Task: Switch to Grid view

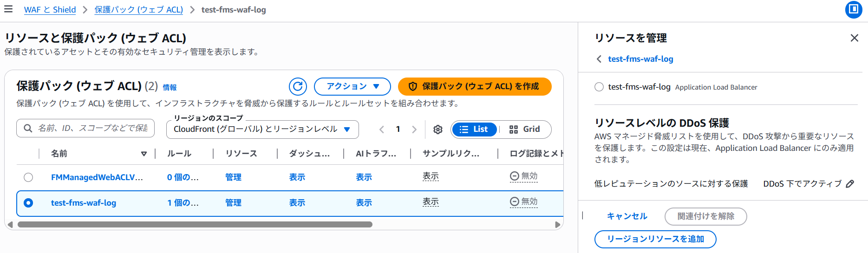Action: 525,130
